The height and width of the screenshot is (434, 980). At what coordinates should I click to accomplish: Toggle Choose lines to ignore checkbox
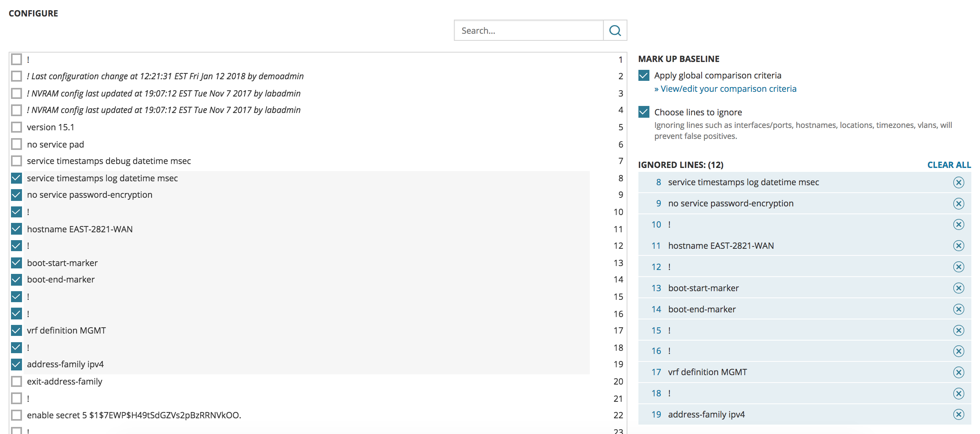(x=644, y=112)
